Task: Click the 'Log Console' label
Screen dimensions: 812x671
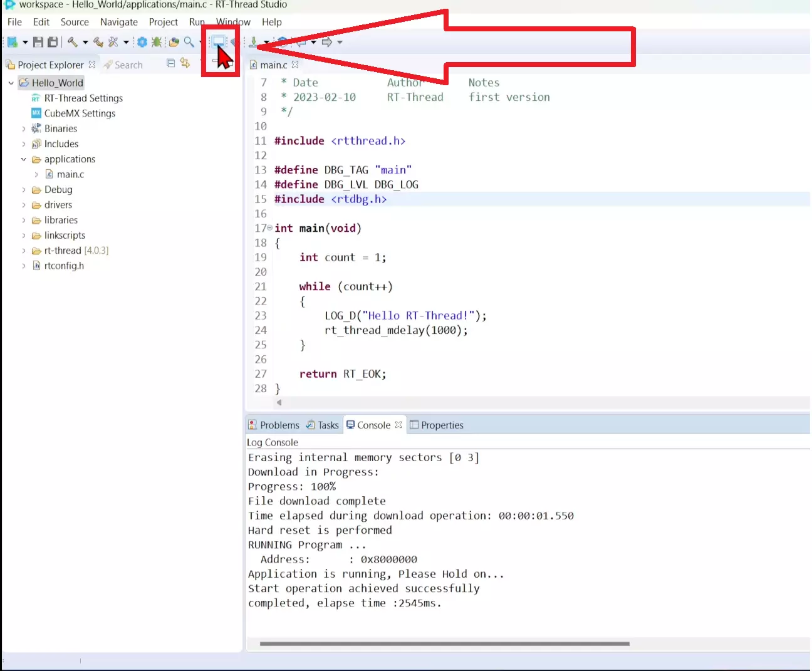Action: 273,442
